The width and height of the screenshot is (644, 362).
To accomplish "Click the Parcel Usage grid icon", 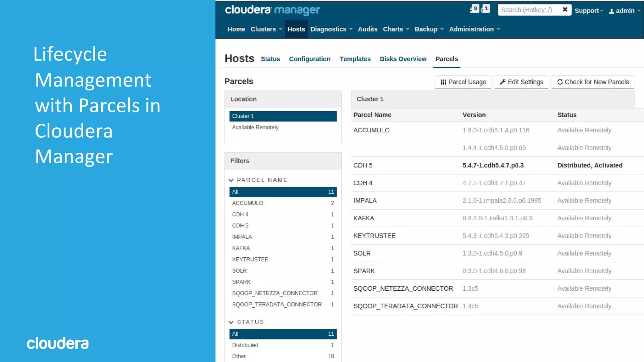I will click(443, 82).
